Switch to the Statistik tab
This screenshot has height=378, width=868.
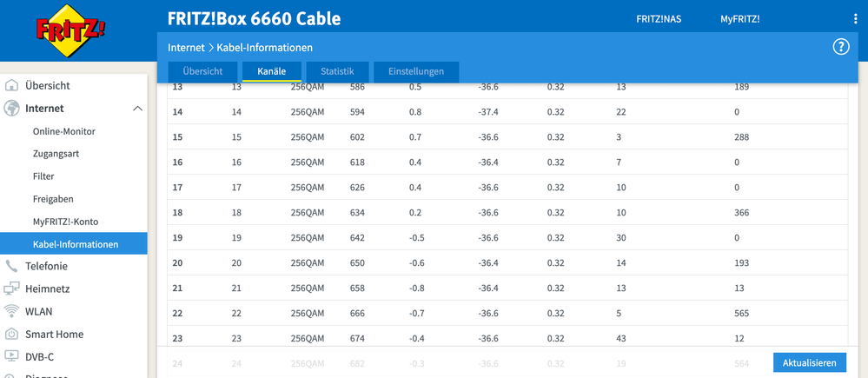pyautogui.click(x=337, y=71)
